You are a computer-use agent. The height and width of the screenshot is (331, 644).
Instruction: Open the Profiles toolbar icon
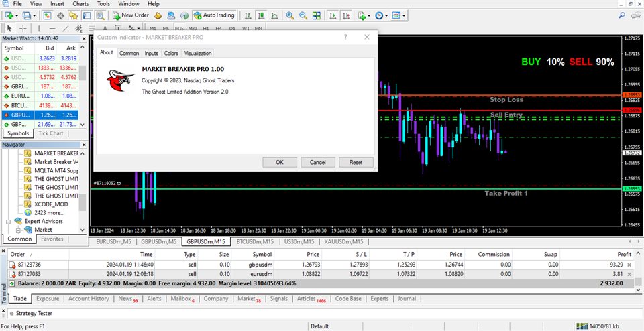(x=27, y=15)
